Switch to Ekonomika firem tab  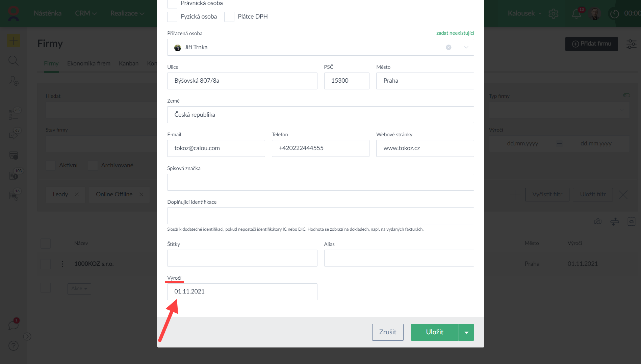(88, 63)
